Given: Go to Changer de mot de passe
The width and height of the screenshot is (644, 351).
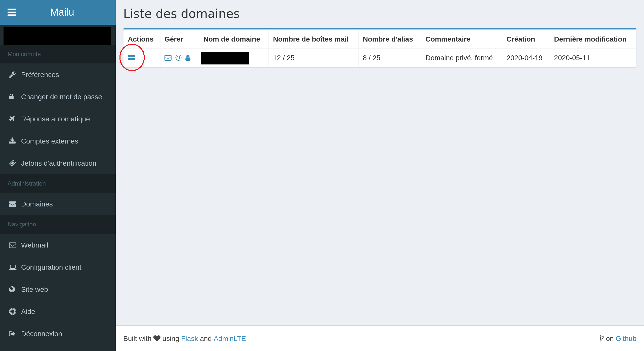Looking at the screenshot, I should coord(61,97).
